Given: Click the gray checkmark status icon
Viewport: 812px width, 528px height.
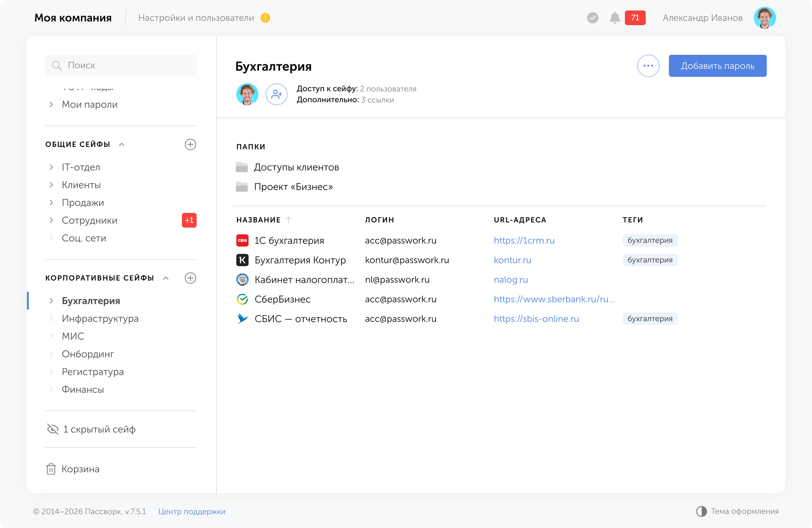Looking at the screenshot, I should 592,18.
